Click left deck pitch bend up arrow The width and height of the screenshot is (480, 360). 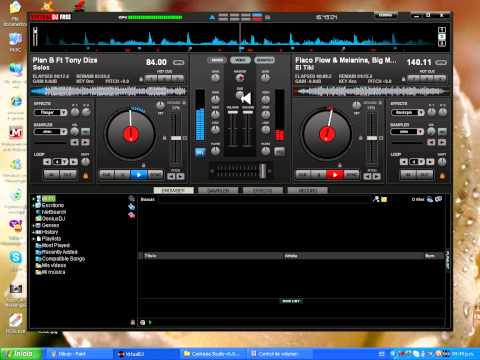pos(180,177)
